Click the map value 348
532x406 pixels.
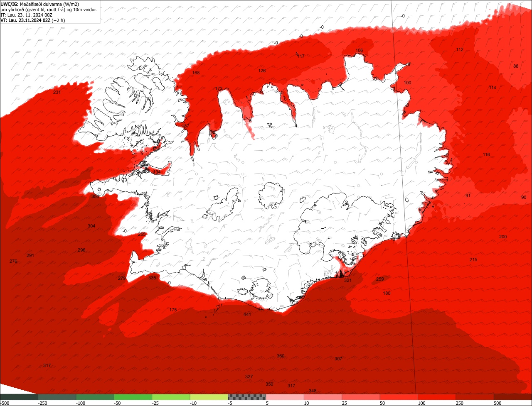313,391
